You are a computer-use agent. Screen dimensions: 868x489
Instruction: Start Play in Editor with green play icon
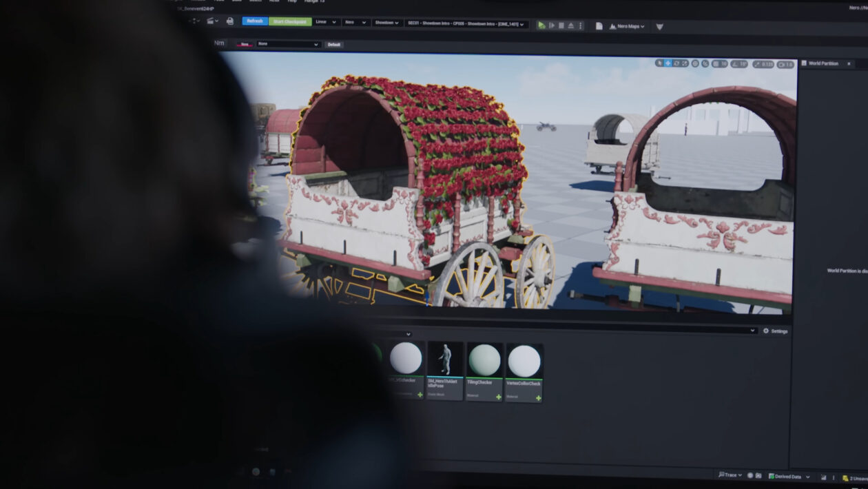[541, 25]
